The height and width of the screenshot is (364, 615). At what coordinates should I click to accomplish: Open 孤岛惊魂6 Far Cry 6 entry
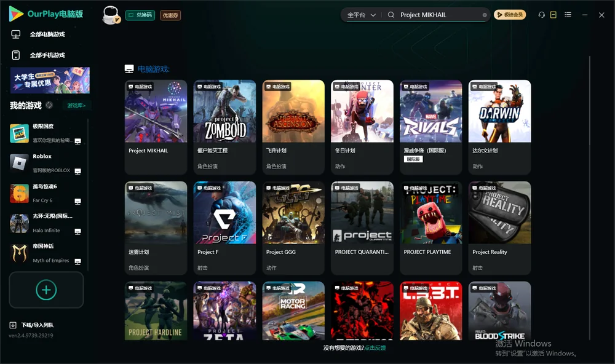click(46, 193)
